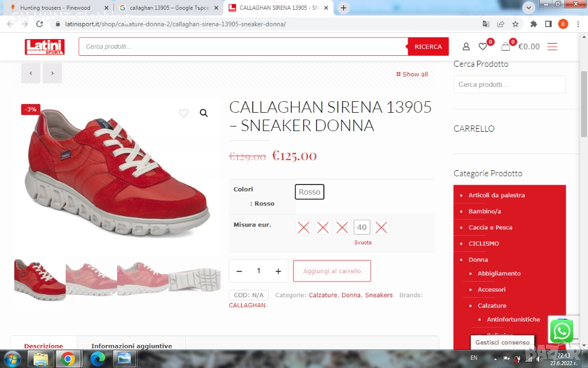Viewport: 588px width, 368px height.
Task: Select the Rosso color option
Action: 310,192
